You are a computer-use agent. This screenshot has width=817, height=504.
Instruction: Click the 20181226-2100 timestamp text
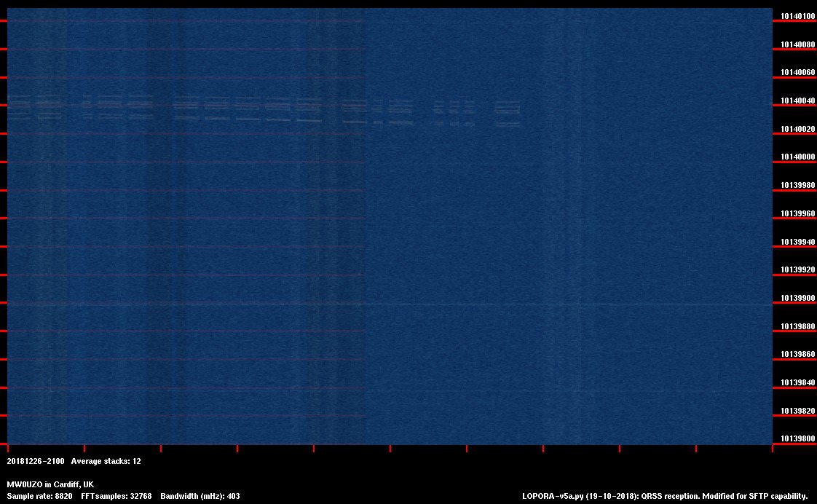click(x=36, y=461)
